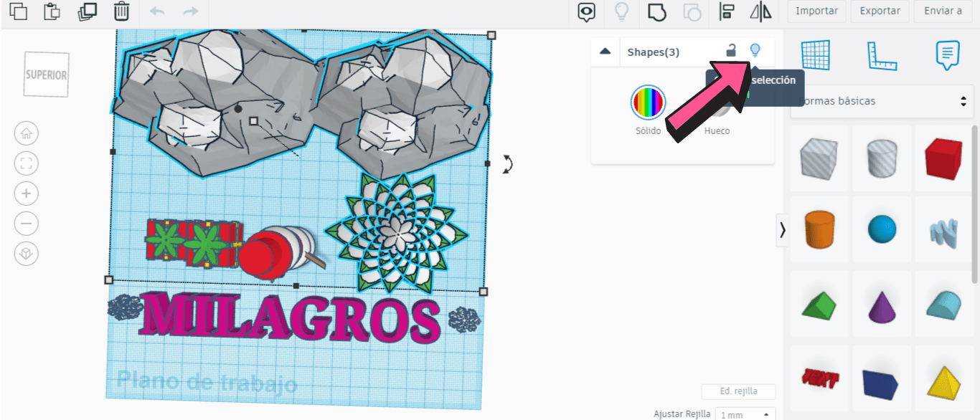Pick the red Box shape
The image size is (980, 420).
(943, 158)
